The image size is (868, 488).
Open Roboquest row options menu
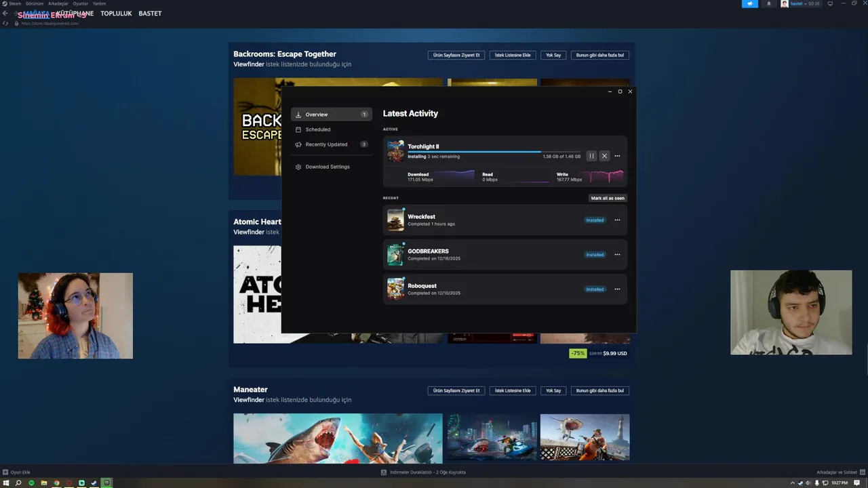click(617, 289)
